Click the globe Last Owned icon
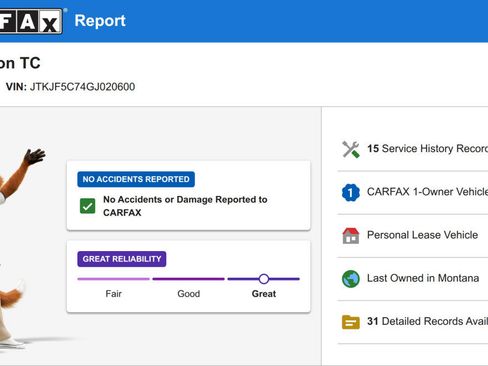The width and height of the screenshot is (488, 366). point(351,279)
